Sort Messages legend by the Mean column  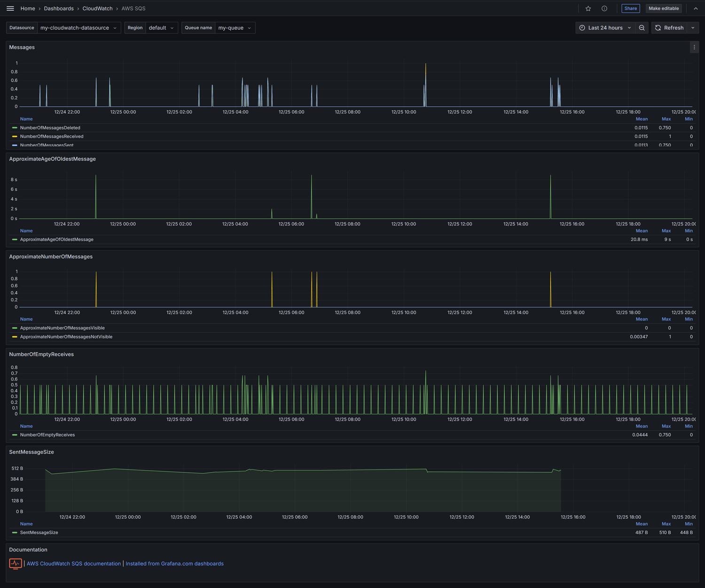(642, 119)
